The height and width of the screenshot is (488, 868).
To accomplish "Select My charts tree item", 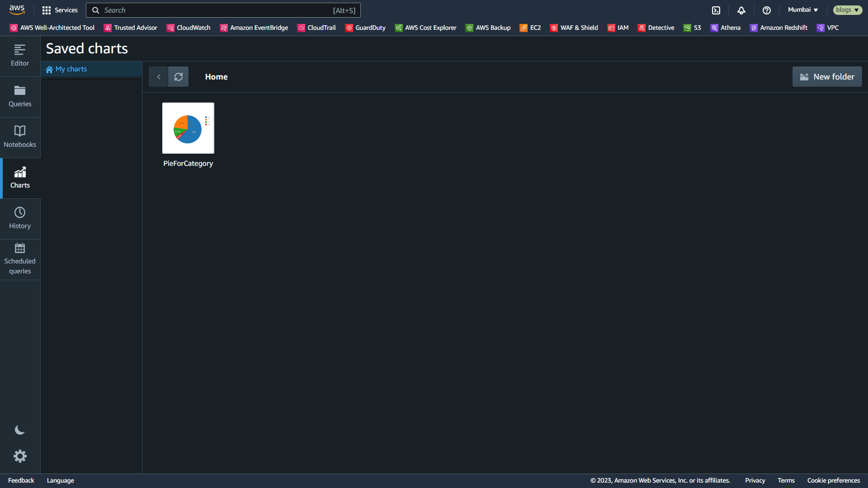I will point(71,69).
